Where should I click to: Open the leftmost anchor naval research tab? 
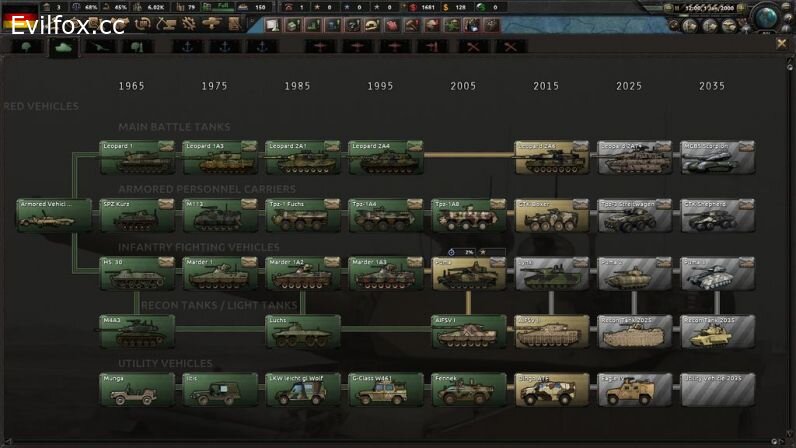click(187, 47)
